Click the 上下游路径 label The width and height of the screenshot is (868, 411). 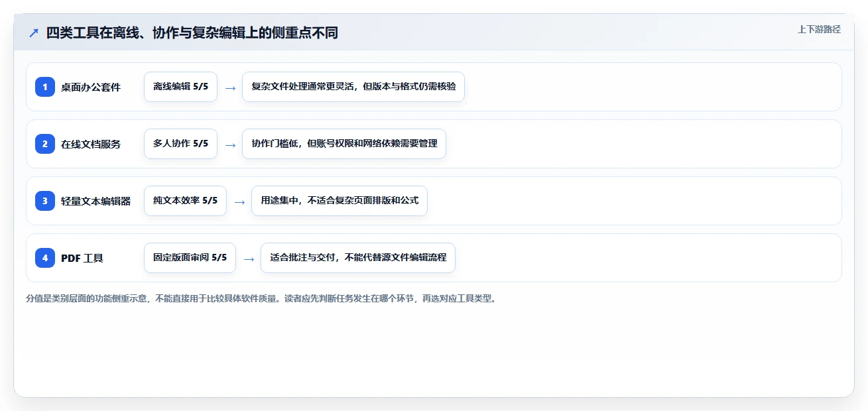tap(819, 29)
